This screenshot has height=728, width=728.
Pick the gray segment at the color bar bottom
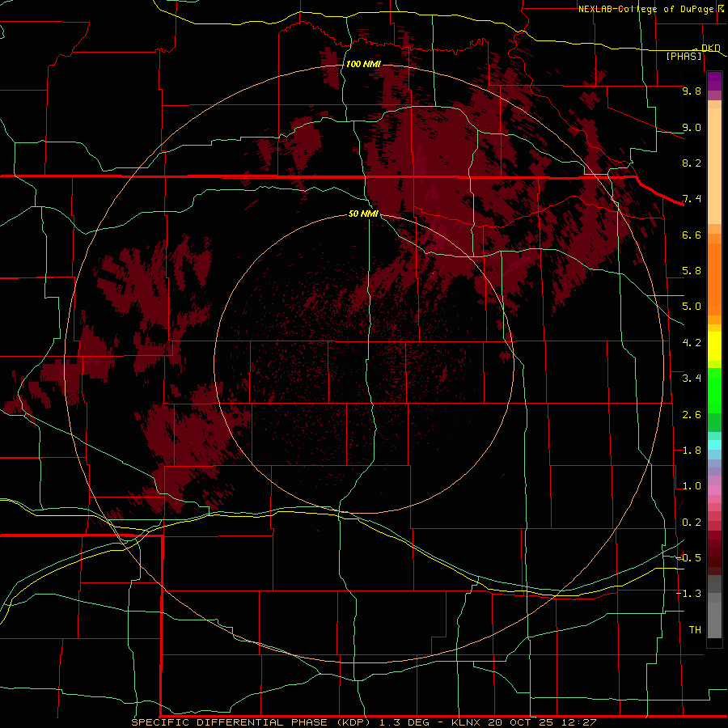click(714, 620)
